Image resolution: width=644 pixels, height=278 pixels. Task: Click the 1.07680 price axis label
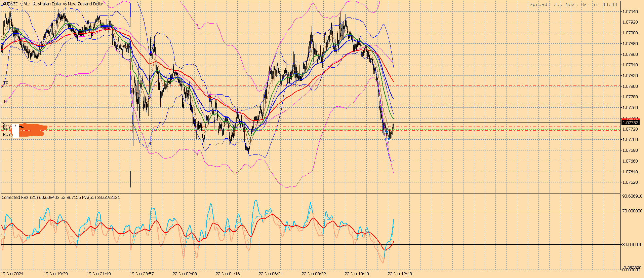point(630,150)
